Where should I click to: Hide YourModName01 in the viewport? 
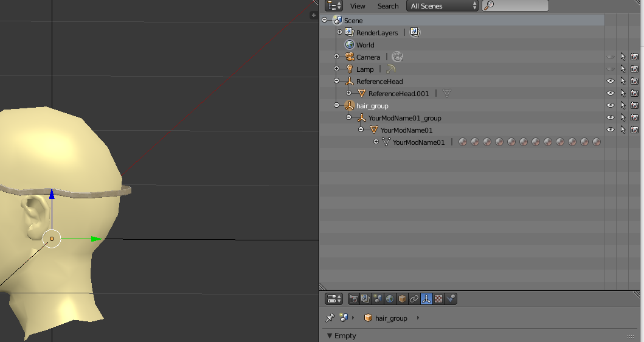[611, 130]
